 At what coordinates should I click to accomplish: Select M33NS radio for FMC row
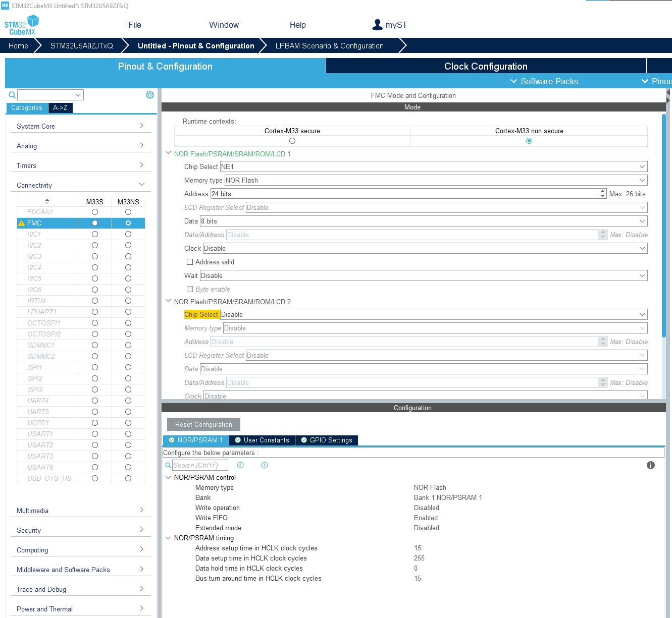[x=128, y=223]
